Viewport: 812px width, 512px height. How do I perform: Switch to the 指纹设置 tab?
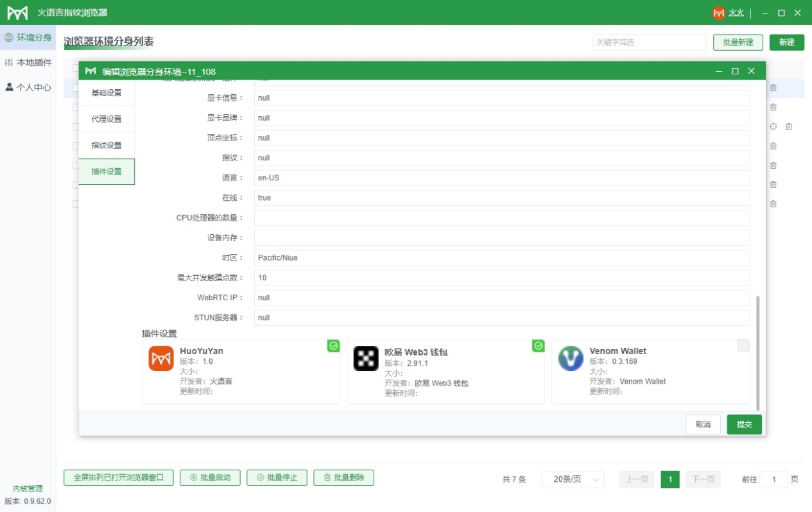[107, 145]
